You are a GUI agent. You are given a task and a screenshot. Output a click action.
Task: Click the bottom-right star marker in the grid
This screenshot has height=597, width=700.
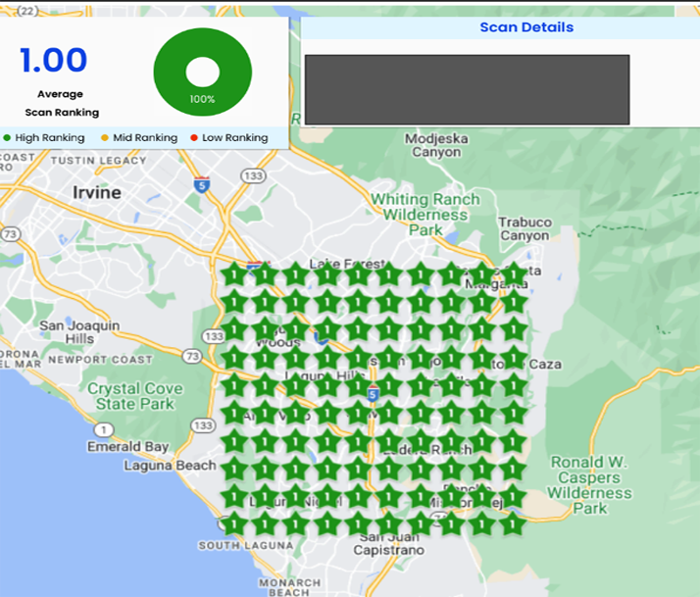[514, 523]
